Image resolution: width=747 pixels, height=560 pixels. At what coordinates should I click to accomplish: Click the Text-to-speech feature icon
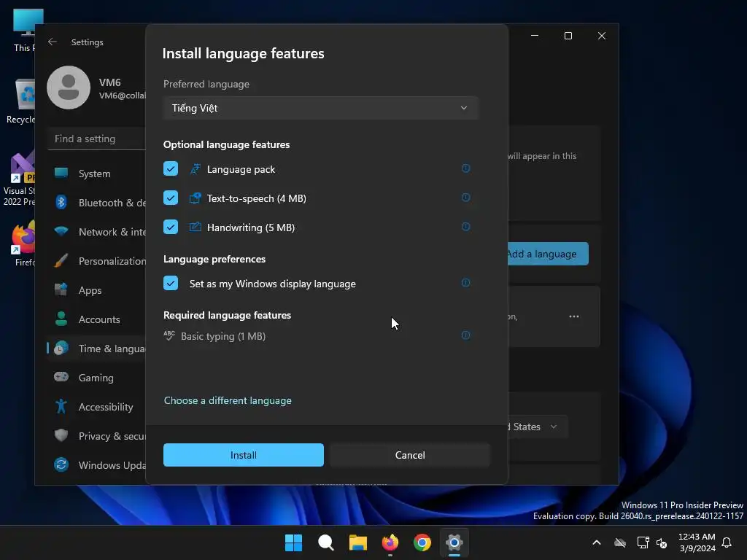click(x=196, y=198)
